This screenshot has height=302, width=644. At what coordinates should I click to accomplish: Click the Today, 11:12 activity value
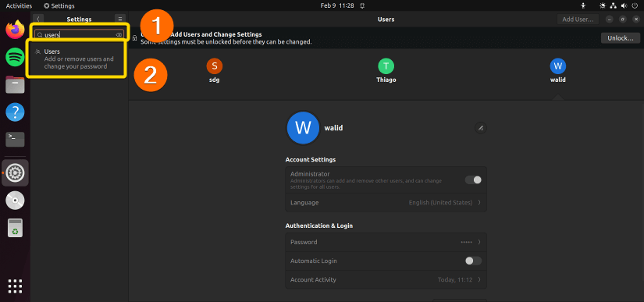tap(455, 280)
